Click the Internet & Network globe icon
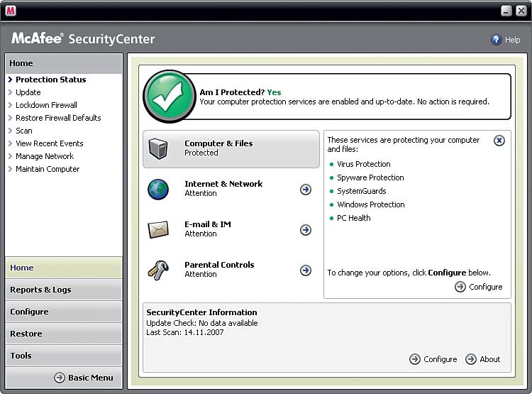The image size is (532, 394). pos(158,189)
